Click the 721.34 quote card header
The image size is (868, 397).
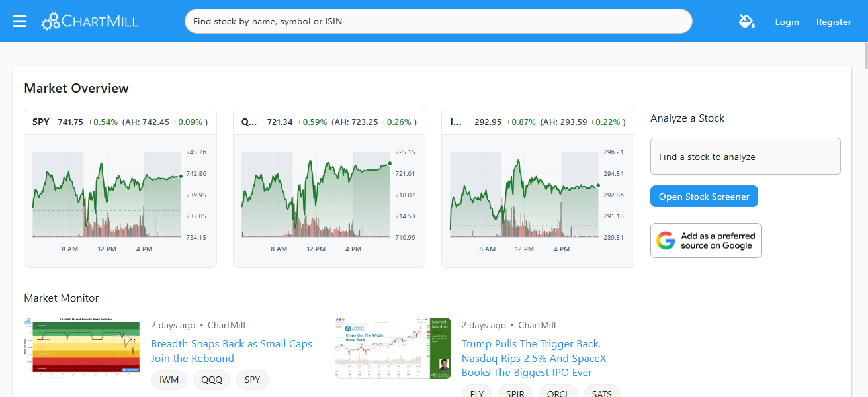pyautogui.click(x=329, y=122)
